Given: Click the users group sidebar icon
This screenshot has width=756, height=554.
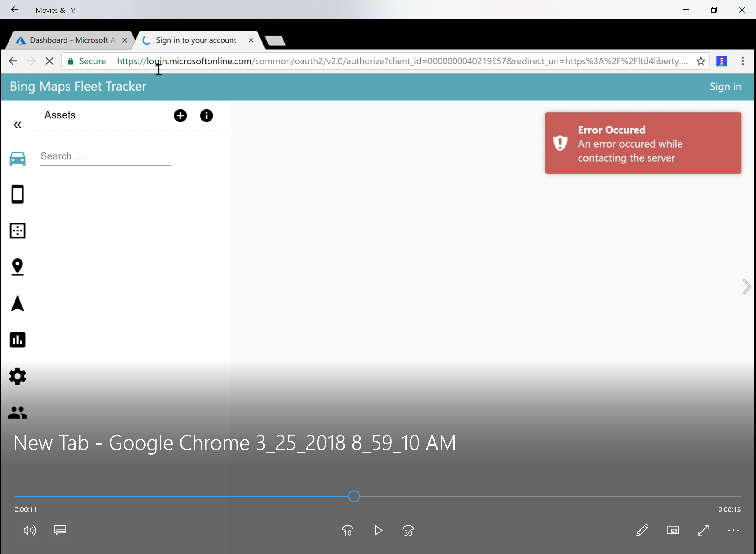Looking at the screenshot, I should [17, 412].
